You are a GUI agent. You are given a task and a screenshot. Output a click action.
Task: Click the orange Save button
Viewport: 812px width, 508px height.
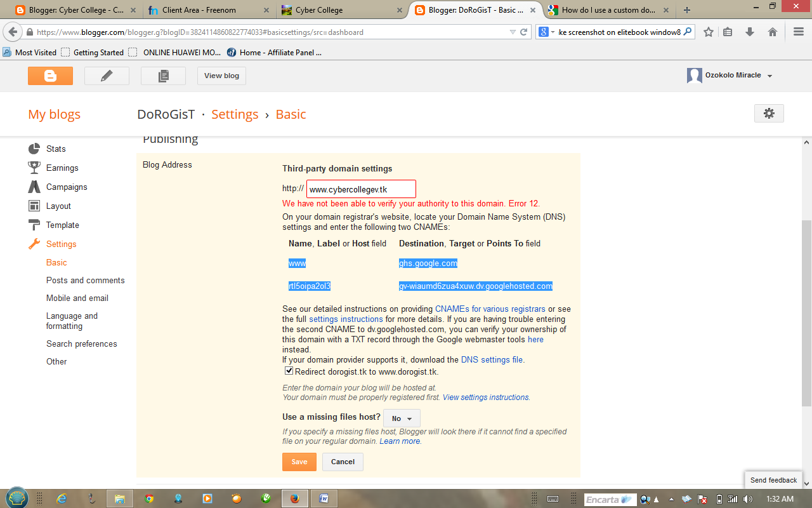(299, 462)
